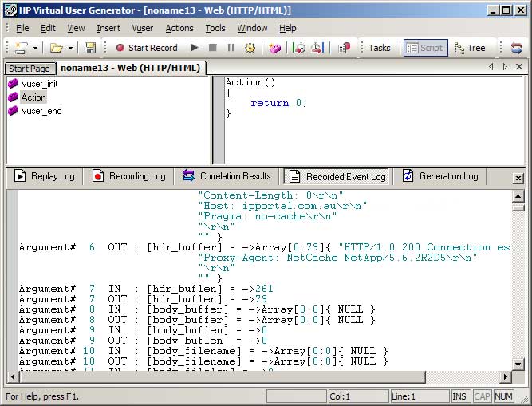Open Run-Time Settings gear icon
The height and width of the screenshot is (406, 532).
250,48
